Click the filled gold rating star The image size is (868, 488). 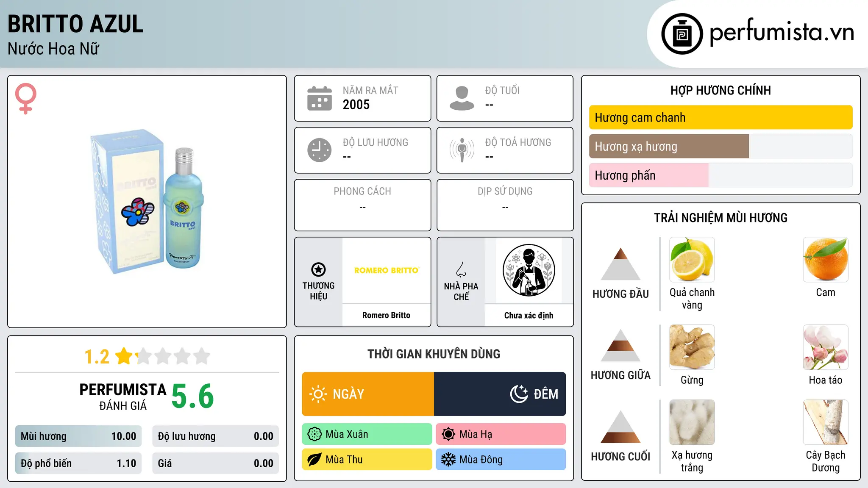(124, 356)
